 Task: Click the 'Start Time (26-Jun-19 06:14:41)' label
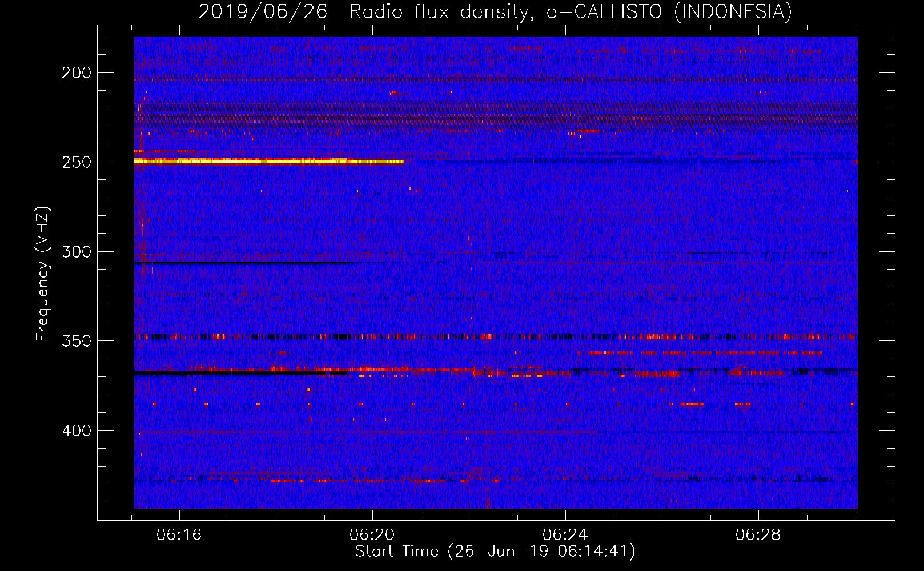495,552
